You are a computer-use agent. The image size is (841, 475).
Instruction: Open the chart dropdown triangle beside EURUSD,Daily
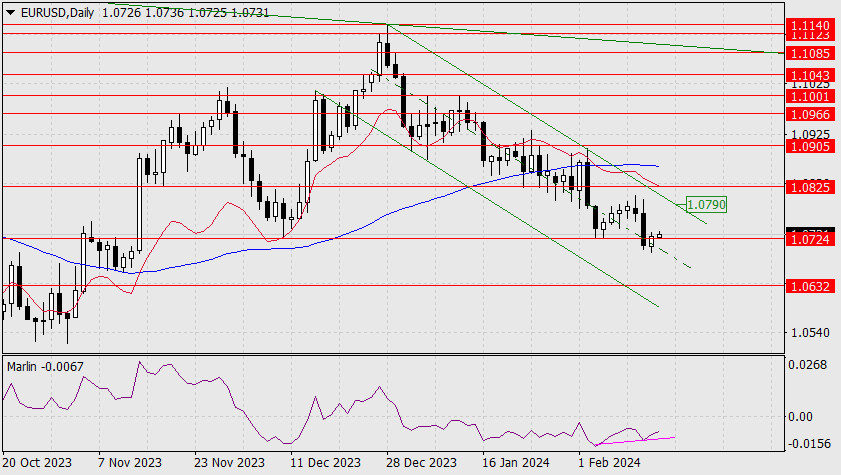pyautogui.click(x=10, y=12)
